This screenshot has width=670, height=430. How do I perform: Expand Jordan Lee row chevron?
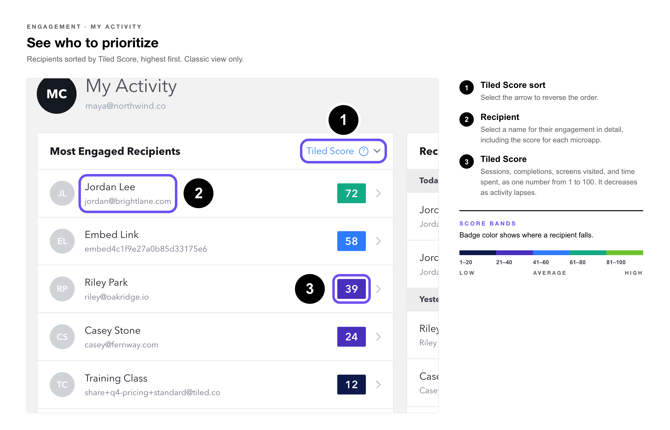coord(379,193)
